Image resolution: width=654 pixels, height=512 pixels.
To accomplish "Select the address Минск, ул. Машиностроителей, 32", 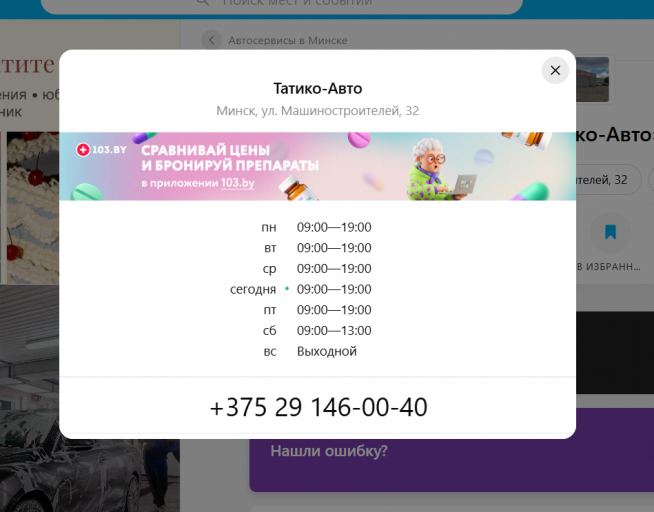I will pos(317,111).
